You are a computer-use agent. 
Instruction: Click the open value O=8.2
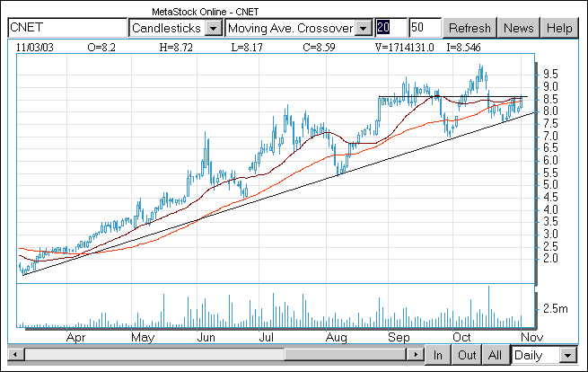101,48
